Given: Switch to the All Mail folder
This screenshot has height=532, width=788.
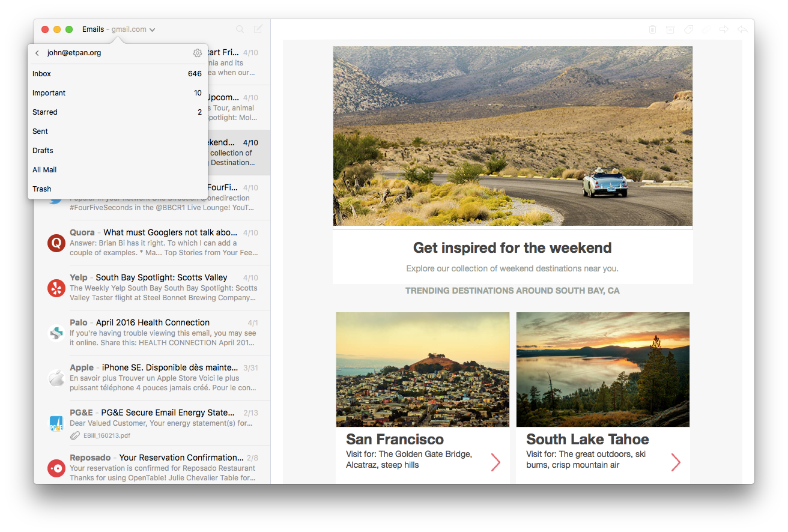Looking at the screenshot, I should [x=118, y=170].
